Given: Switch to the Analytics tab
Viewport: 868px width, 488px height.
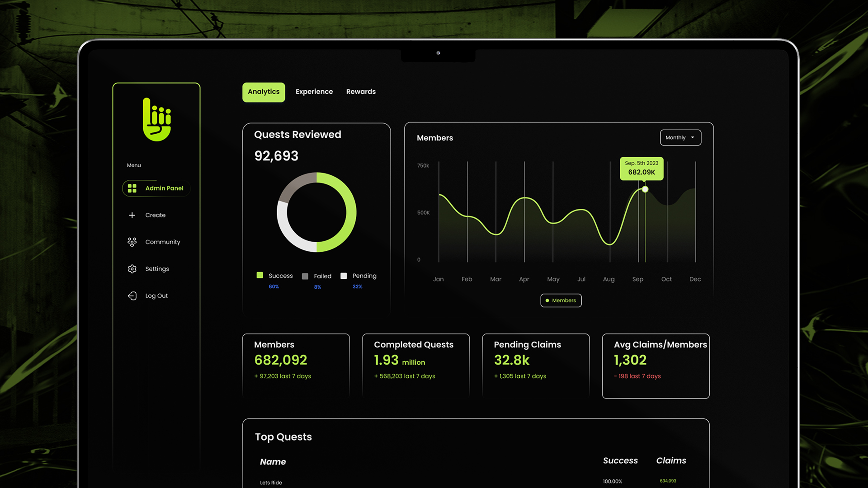Looking at the screenshot, I should 264,92.
